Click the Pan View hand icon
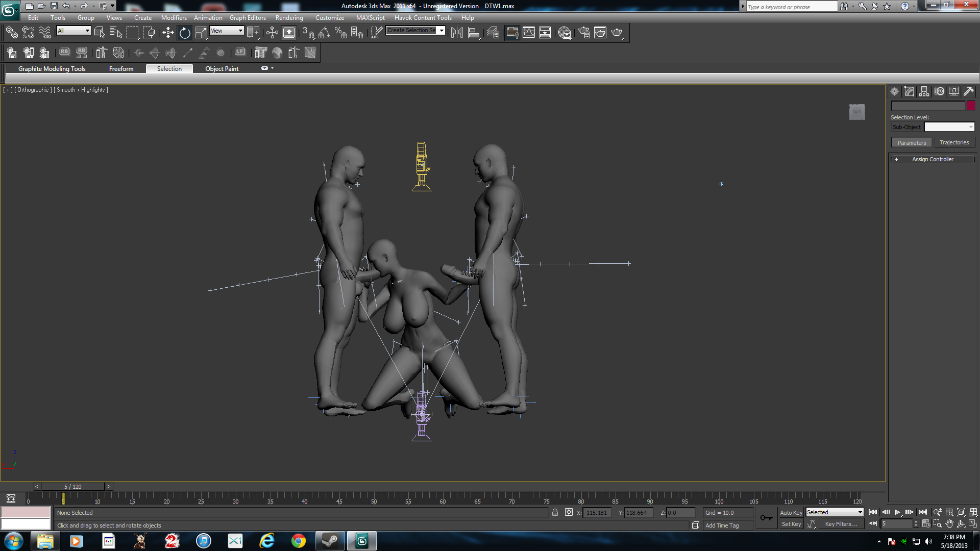Image resolution: width=980 pixels, height=551 pixels. [949, 524]
